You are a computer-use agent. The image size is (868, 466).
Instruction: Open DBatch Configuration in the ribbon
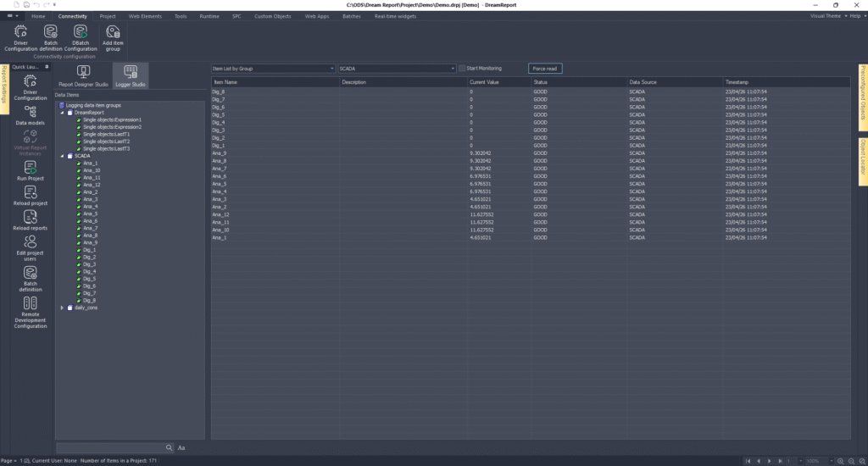point(81,38)
